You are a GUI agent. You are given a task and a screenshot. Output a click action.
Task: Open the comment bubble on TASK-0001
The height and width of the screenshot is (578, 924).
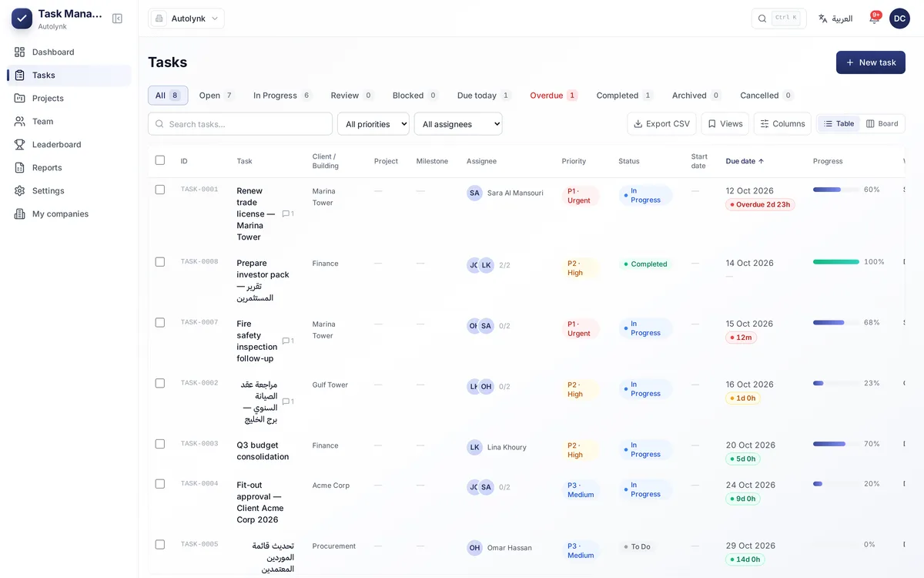286,213
